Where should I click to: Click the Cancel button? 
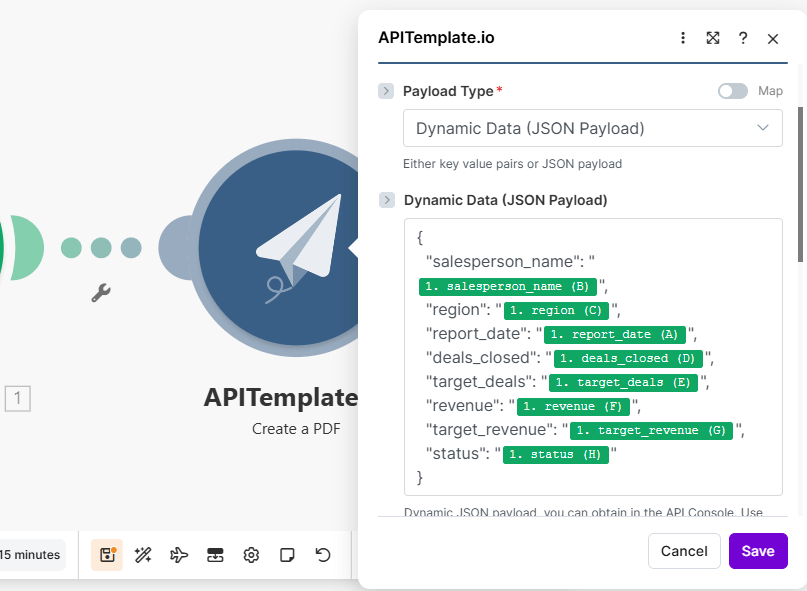[684, 551]
